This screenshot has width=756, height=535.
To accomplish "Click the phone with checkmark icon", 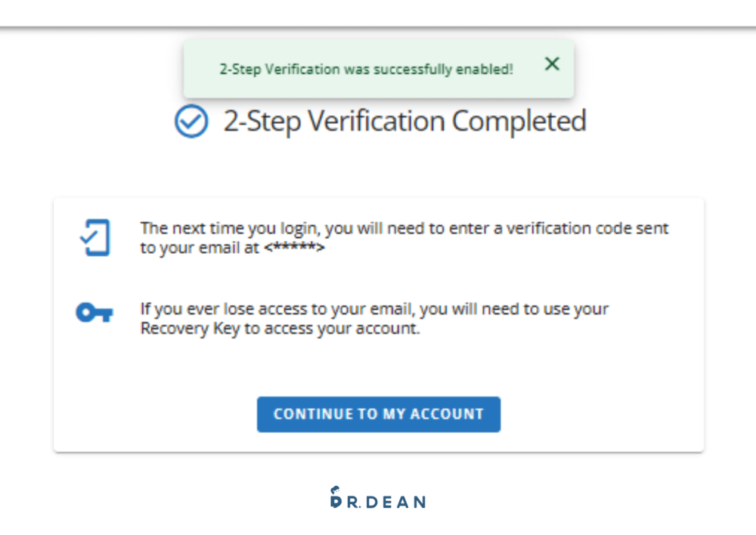I will click(95, 237).
